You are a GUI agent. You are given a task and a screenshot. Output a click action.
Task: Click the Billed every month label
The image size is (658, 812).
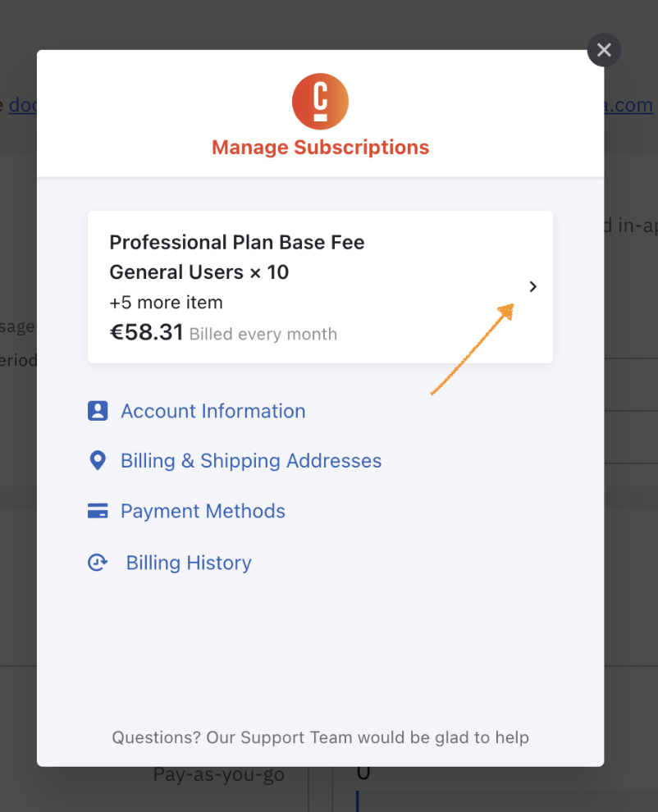point(263,334)
